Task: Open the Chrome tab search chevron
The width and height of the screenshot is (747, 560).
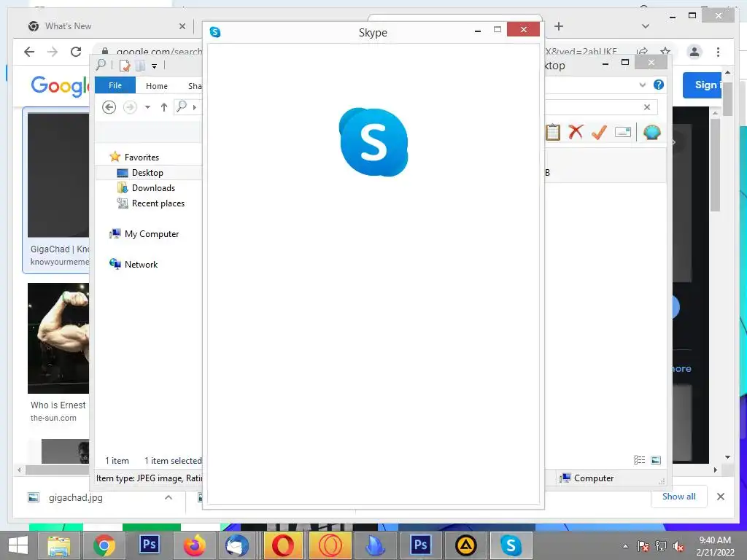Action: 646,26
